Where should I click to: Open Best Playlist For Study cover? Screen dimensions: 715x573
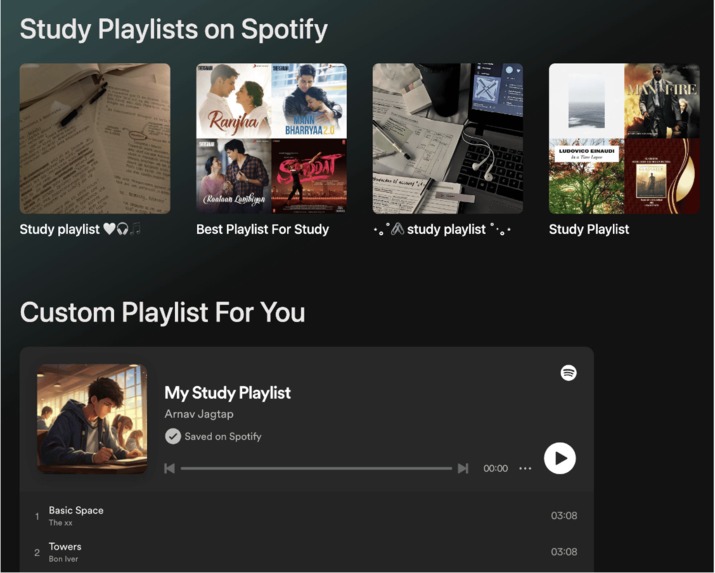coord(271,139)
